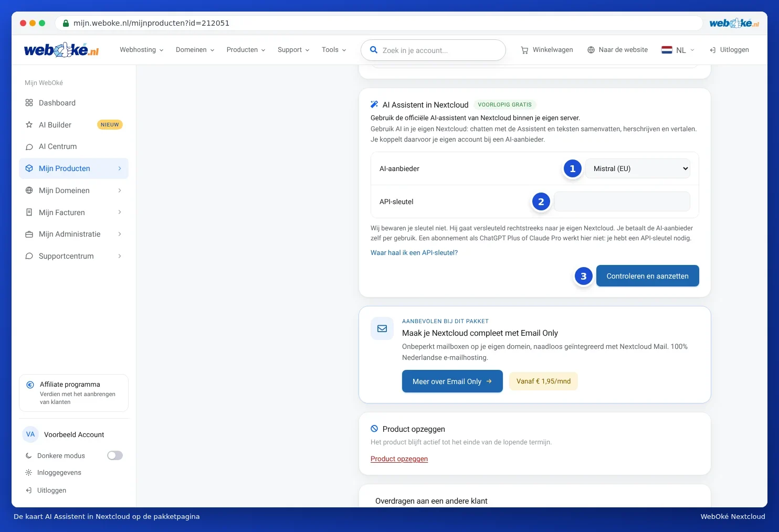Click the Mijn Domeinen globe icon
The height and width of the screenshot is (532, 779).
(29, 190)
